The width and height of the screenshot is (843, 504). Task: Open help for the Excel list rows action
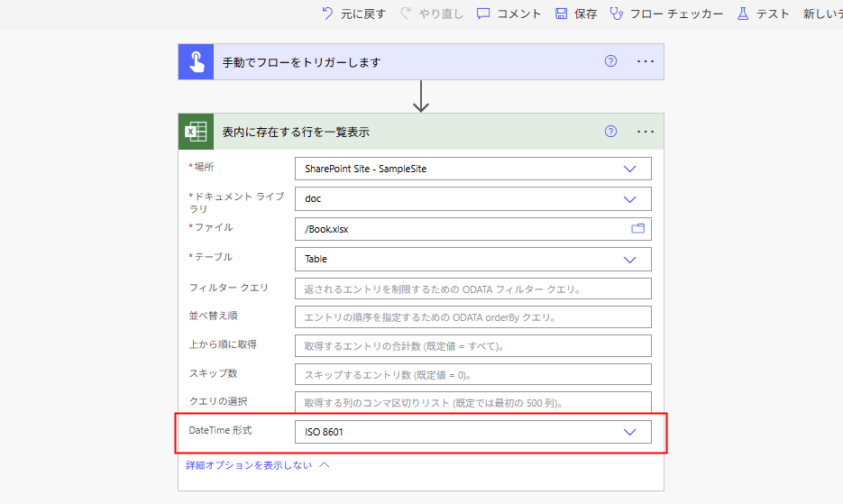point(610,132)
